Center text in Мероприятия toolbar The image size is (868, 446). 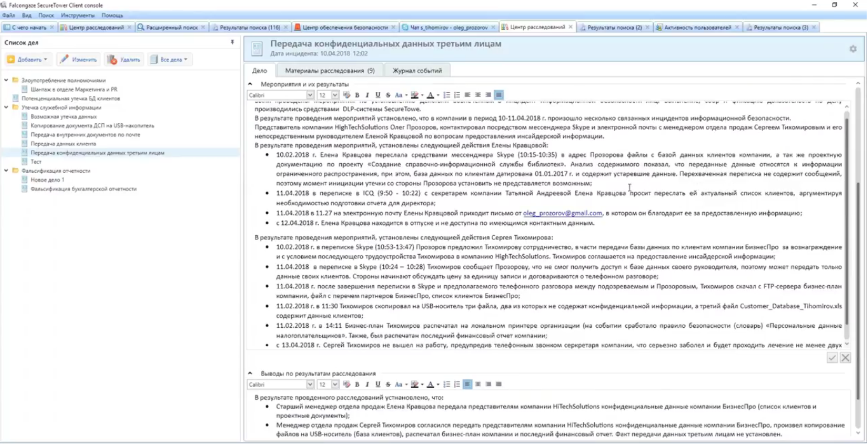[x=478, y=95]
